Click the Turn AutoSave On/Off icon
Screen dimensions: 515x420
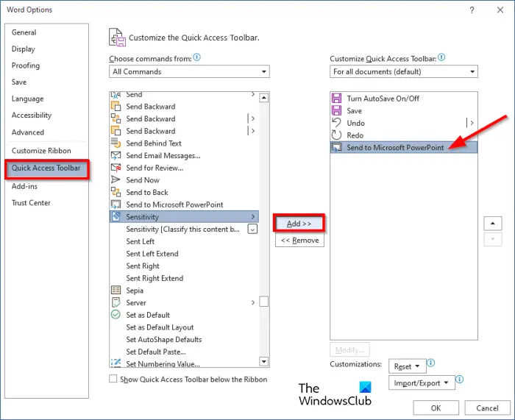[x=336, y=98]
